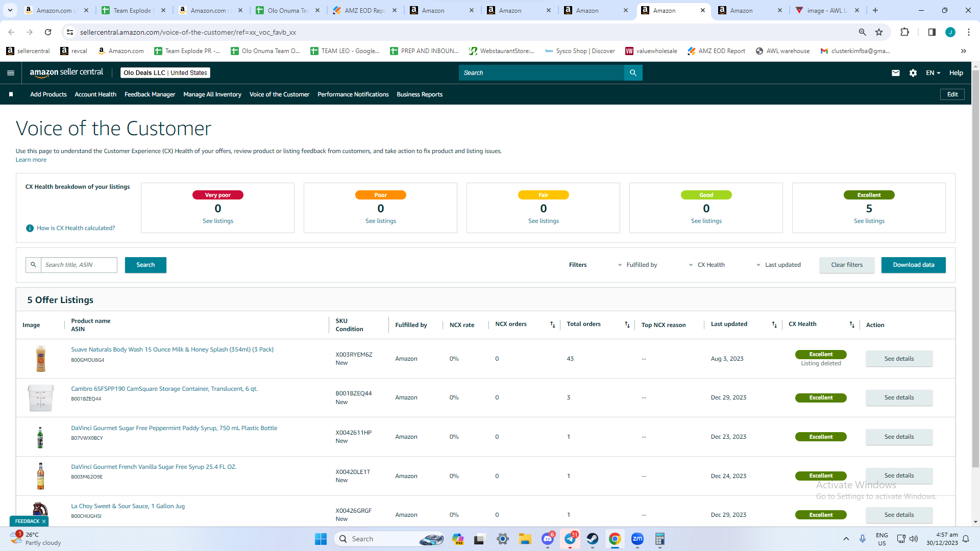See listings under the Excellent category
Viewport: 980px width, 551px height.
coord(869,221)
